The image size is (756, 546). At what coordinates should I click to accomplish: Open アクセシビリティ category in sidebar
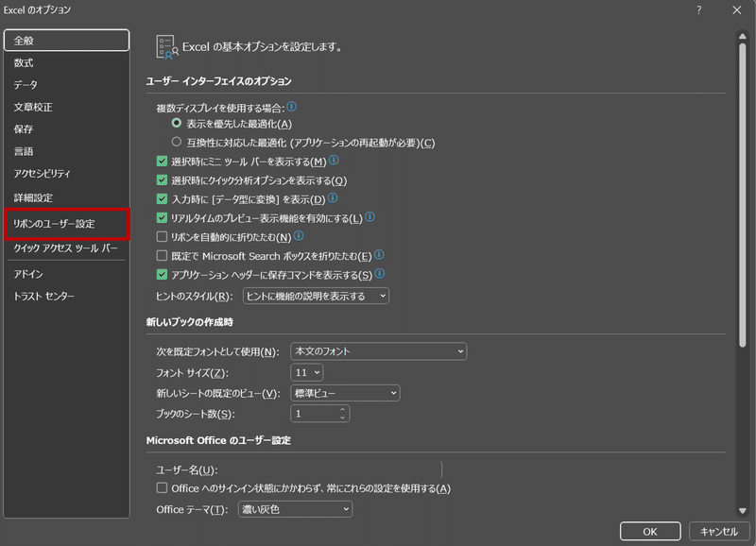pyautogui.click(x=66, y=174)
